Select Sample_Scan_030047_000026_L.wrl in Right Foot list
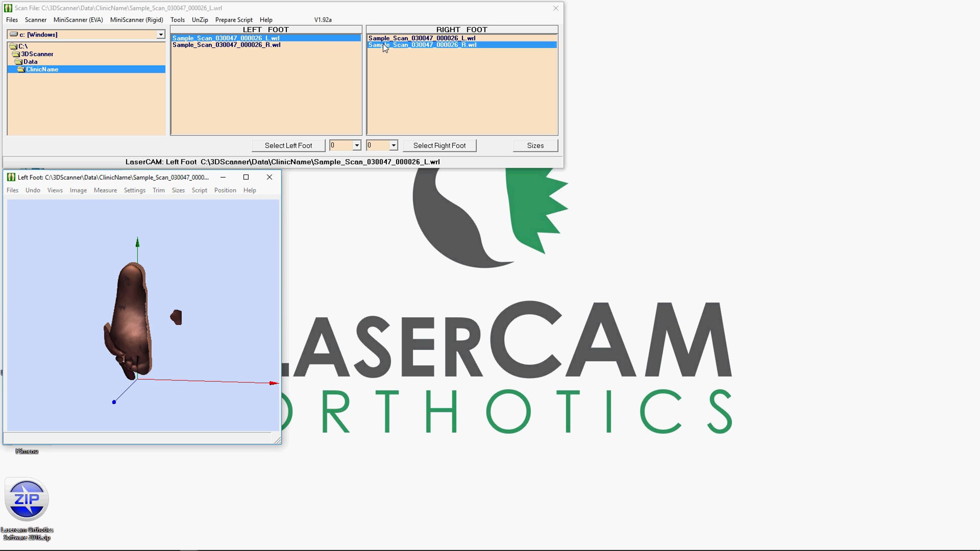Screen dimensions: 980x551 pyautogui.click(x=422, y=38)
